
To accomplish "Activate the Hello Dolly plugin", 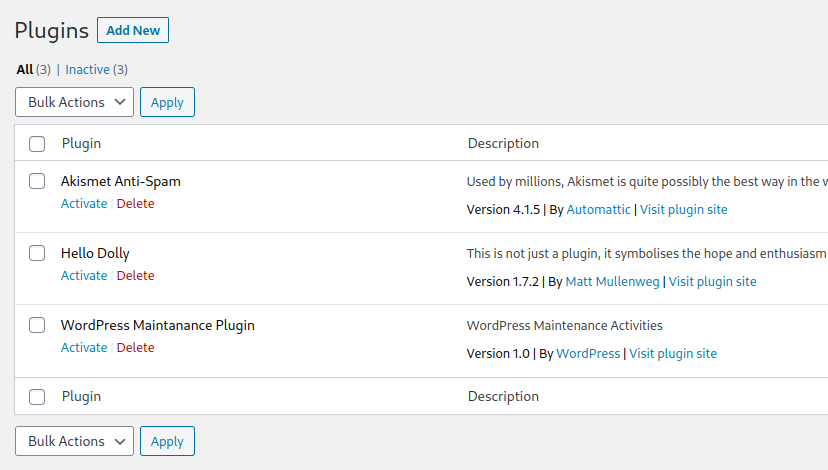I will click(84, 276).
